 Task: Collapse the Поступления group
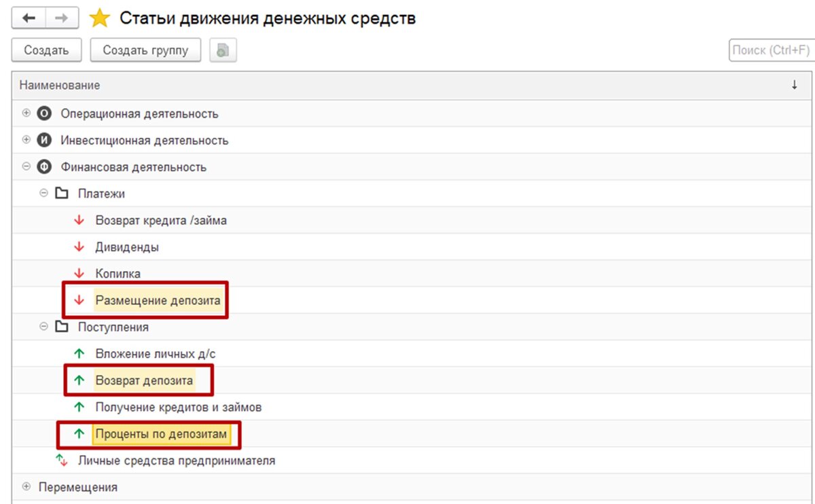(43, 327)
